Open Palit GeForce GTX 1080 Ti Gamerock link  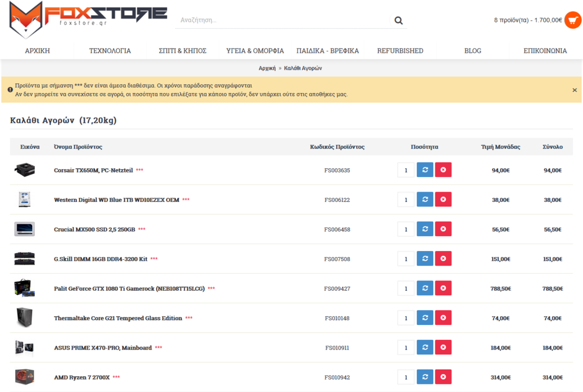click(x=129, y=289)
